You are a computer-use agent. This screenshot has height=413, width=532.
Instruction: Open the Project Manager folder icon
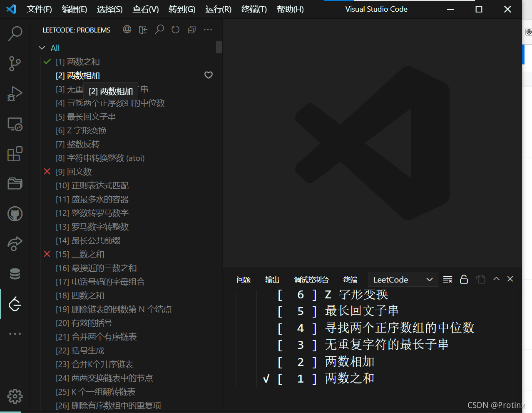15,183
